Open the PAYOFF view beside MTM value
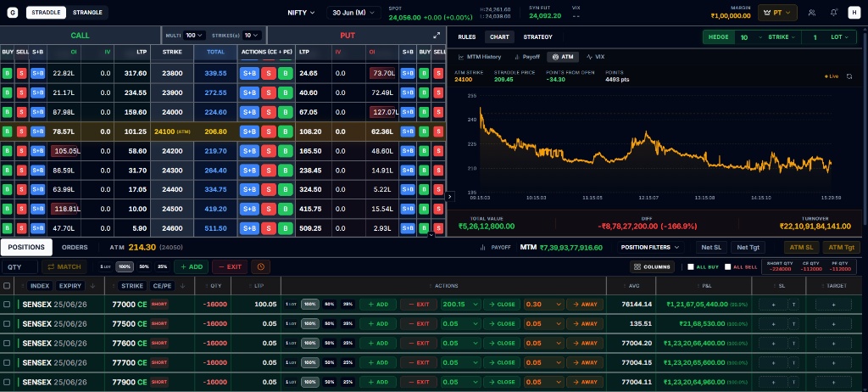The image size is (868, 392). pos(495,247)
